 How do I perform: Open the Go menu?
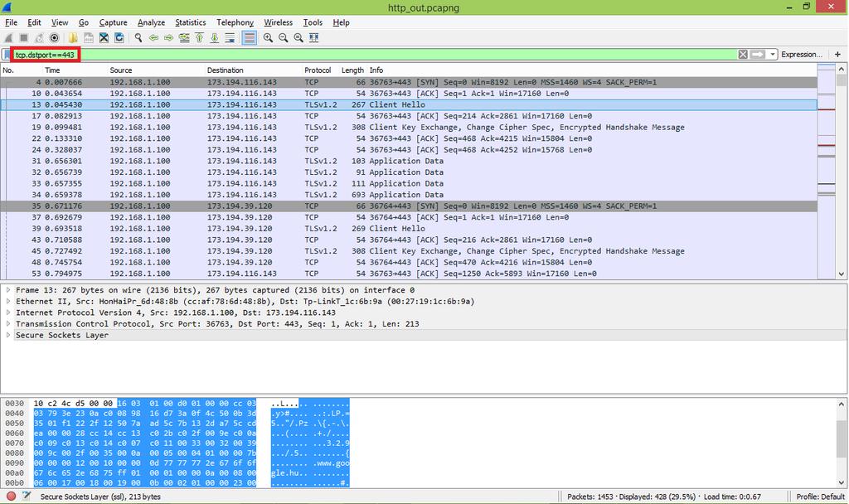point(84,22)
